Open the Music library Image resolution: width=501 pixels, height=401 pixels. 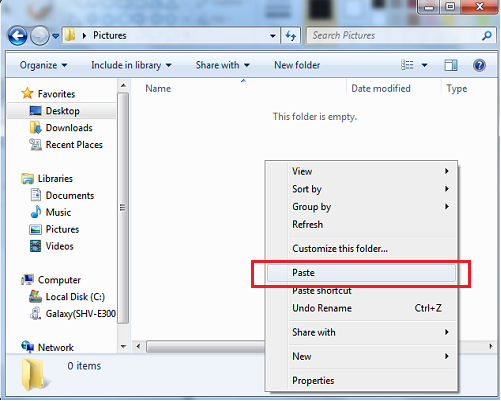tap(50, 212)
